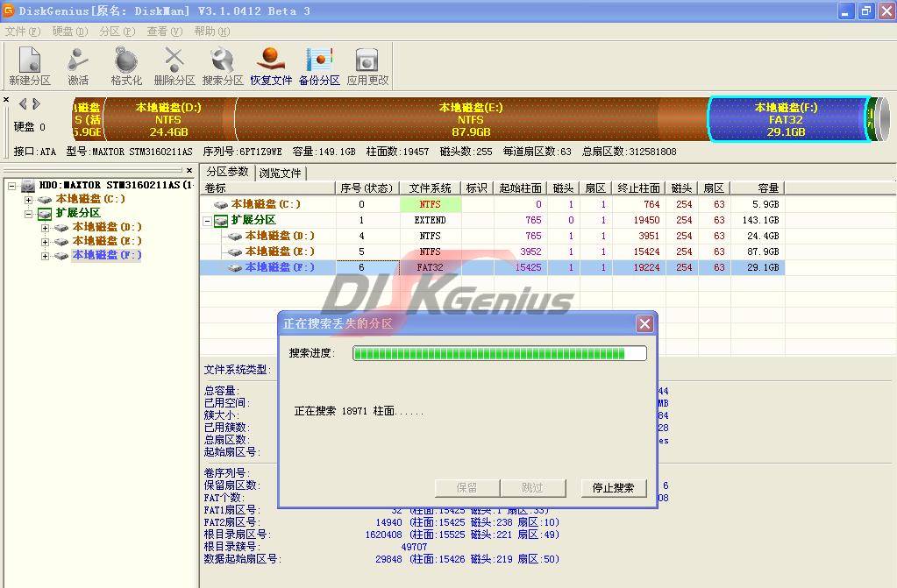Switch to the 浏览文件 tab
The image size is (897, 588).
pyautogui.click(x=281, y=173)
